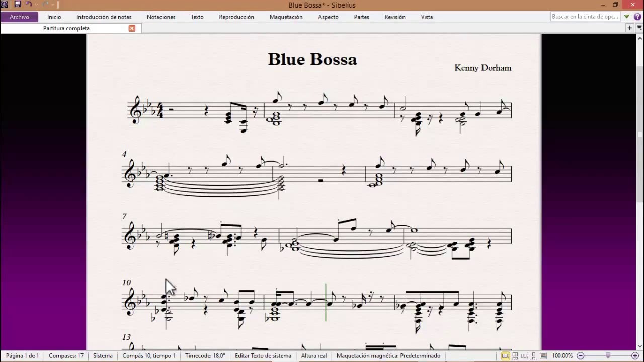The width and height of the screenshot is (644, 362).
Task: Switch to vertical page spread view
Action: [515, 356]
